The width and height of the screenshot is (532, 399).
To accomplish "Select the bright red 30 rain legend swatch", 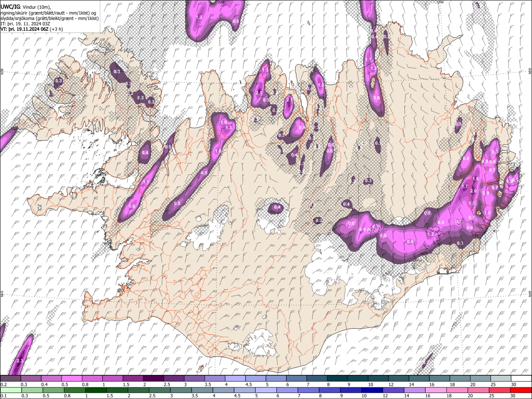I will pos(521,390).
